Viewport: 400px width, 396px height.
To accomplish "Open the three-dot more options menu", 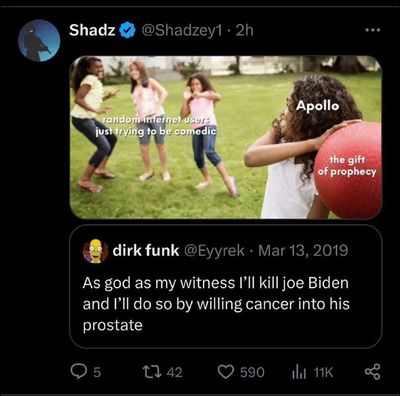I will (x=372, y=30).
